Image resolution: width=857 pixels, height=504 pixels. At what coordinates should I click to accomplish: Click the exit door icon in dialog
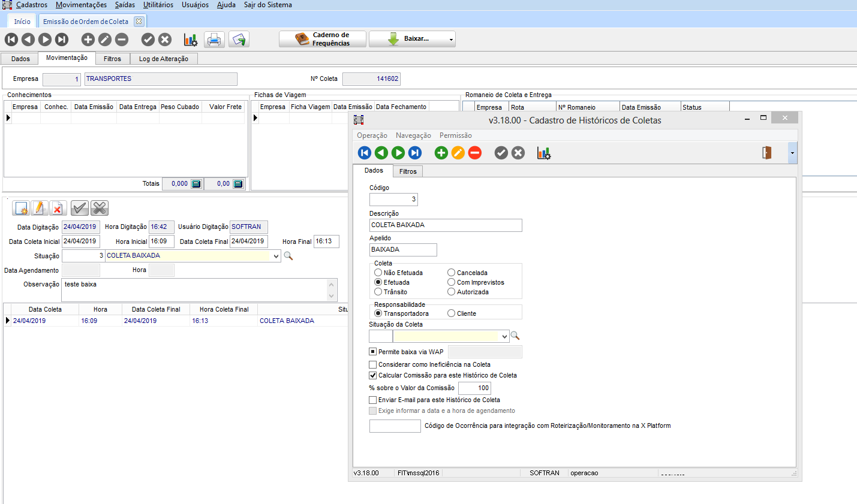click(x=766, y=153)
